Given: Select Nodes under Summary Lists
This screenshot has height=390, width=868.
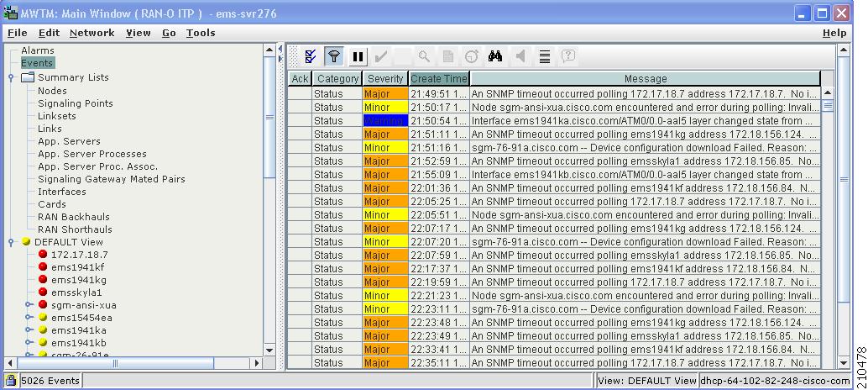Looking at the screenshot, I should [52, 91].
